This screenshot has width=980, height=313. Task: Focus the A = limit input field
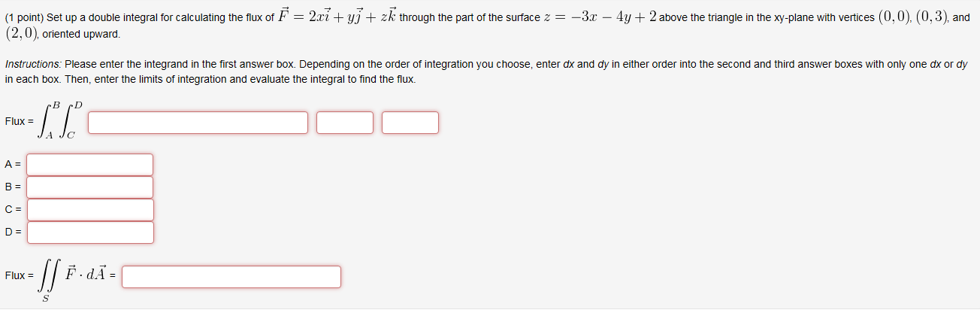pos(90,165)
